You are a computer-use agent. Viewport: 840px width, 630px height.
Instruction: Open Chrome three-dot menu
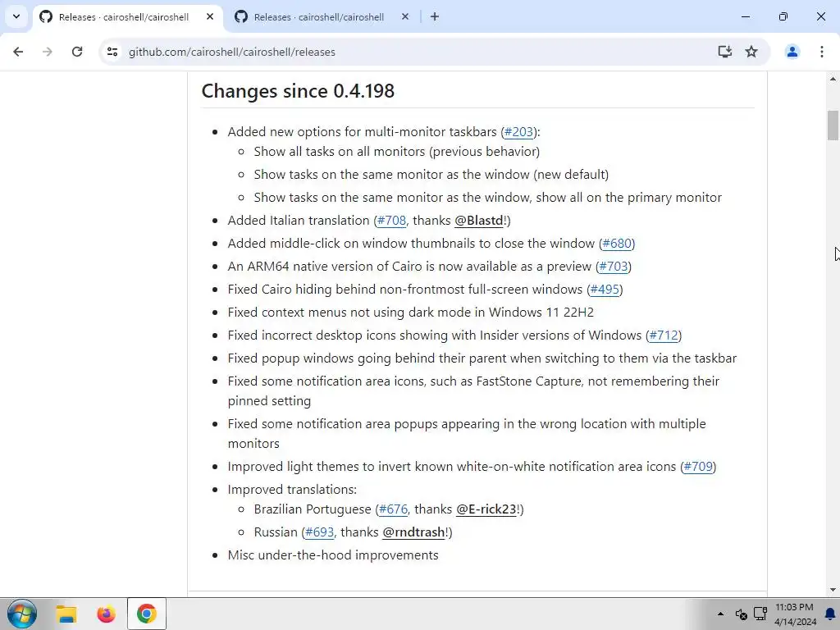[x=822, y=52]
